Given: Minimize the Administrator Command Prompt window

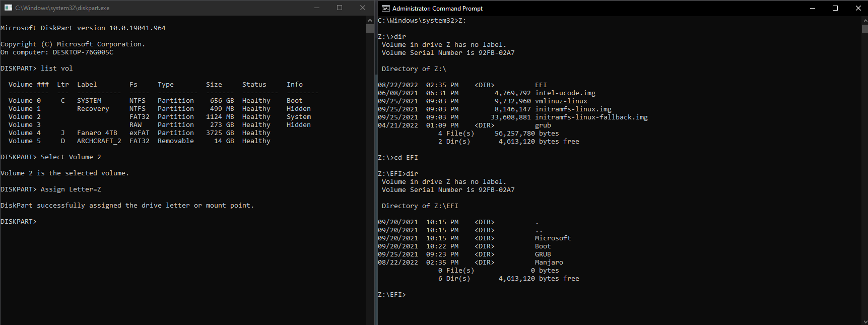Looking at the screenshot, I should tap(813, 8).
